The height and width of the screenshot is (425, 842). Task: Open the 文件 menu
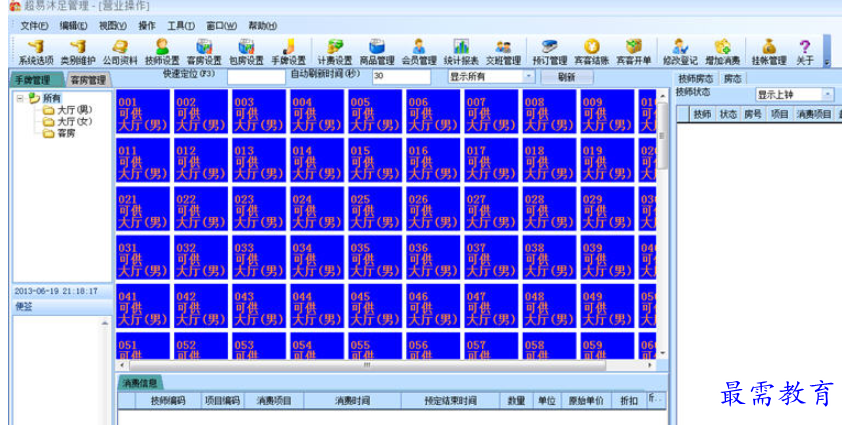pyautogui.click(x=34, y=26)
